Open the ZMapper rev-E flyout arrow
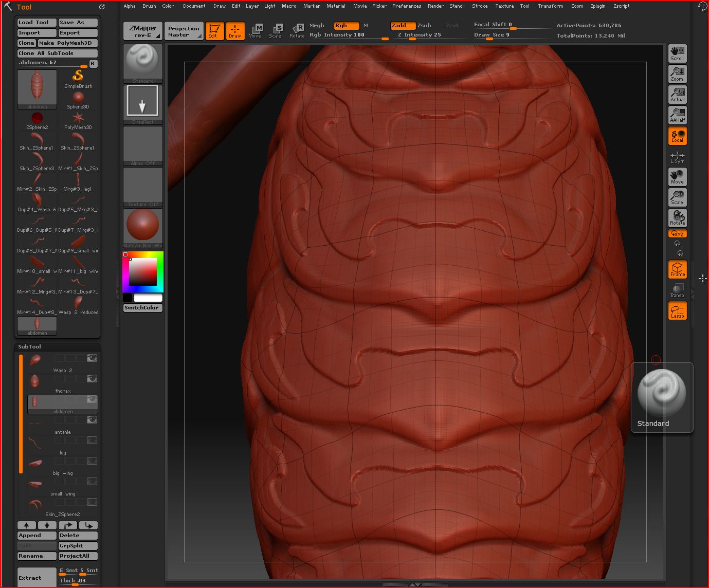The width and height of the screenshot is (709, 588). 158,36
